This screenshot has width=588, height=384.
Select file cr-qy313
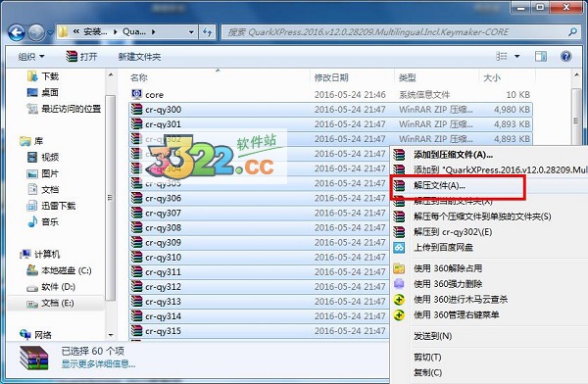pos(260,302)
